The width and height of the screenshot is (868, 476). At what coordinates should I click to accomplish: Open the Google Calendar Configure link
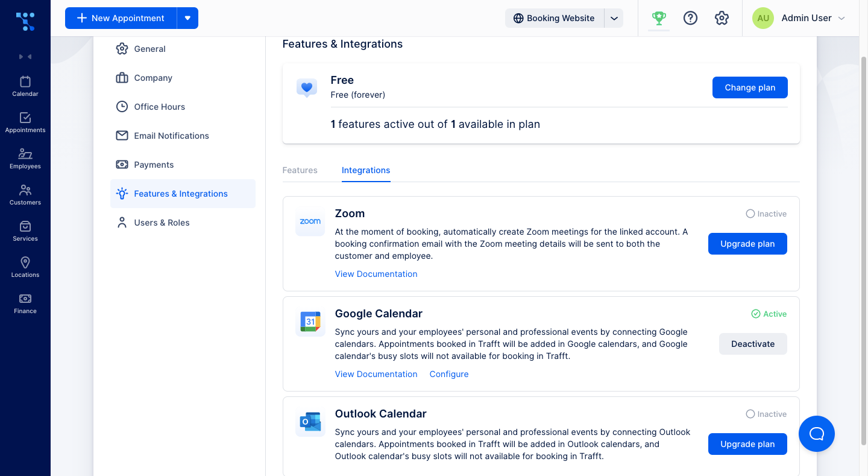[x=449, y=374]
